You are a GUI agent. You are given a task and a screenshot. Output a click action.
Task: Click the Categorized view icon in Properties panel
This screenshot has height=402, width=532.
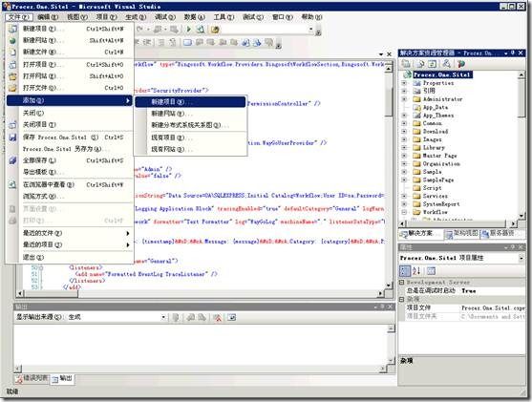coord(404,271)
